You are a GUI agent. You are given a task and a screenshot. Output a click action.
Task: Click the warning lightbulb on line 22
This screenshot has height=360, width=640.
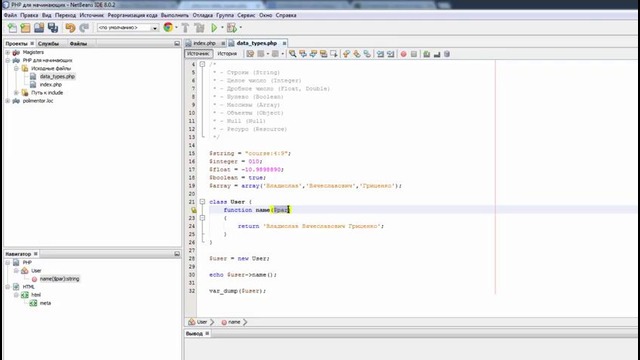[x=193, y=210]
